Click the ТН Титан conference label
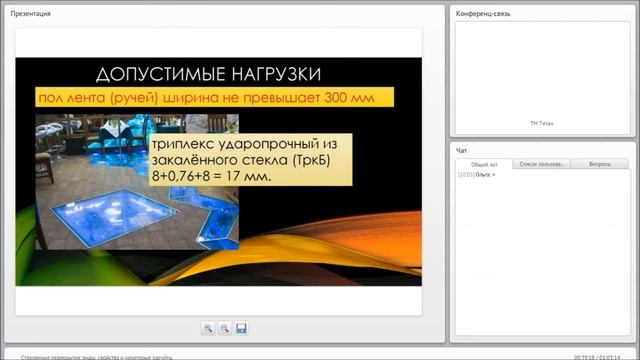 (x=541, y=123)
